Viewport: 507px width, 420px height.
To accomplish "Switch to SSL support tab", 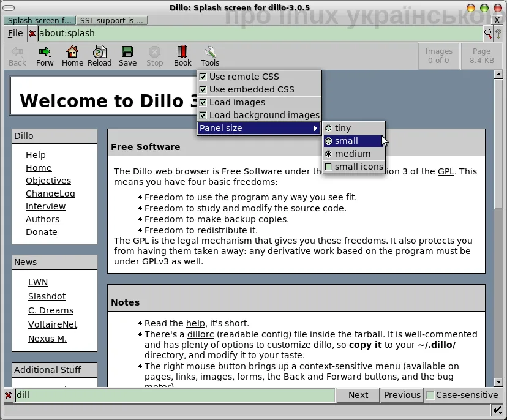I will [x=111, y=20].
